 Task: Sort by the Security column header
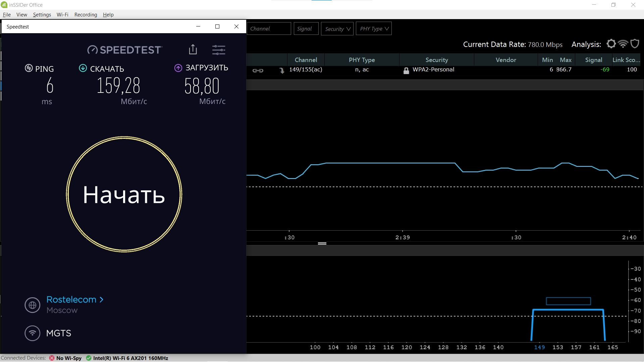coord(437,60)
